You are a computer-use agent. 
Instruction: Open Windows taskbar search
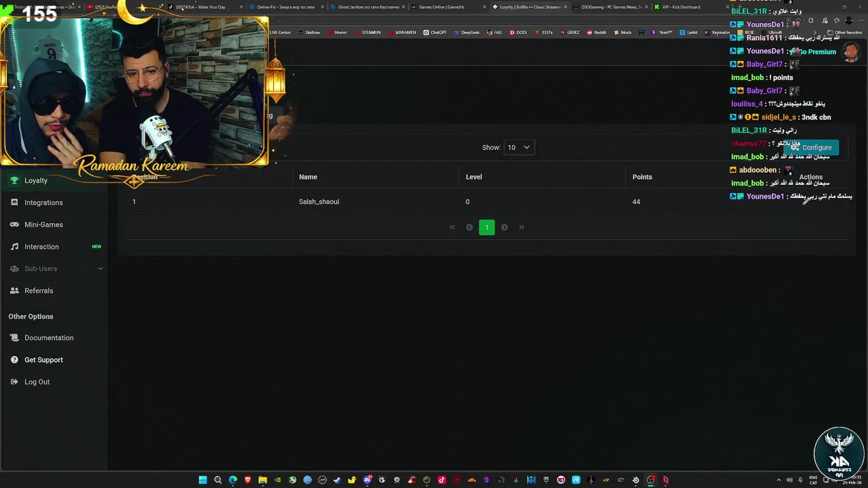(x=218, y=480)
